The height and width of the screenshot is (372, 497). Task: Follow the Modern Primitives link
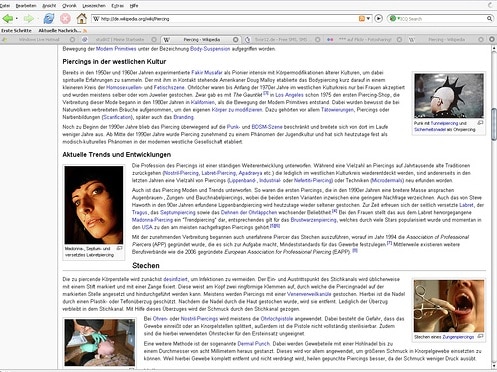click(x=116, y=49)
